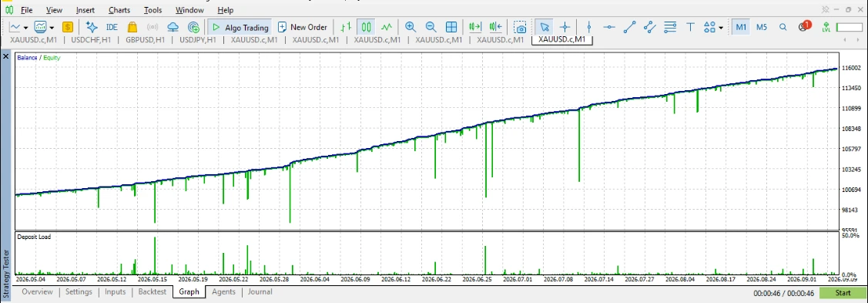
Task: Activate the crosshair cursor mode
Action: (565, 26)
